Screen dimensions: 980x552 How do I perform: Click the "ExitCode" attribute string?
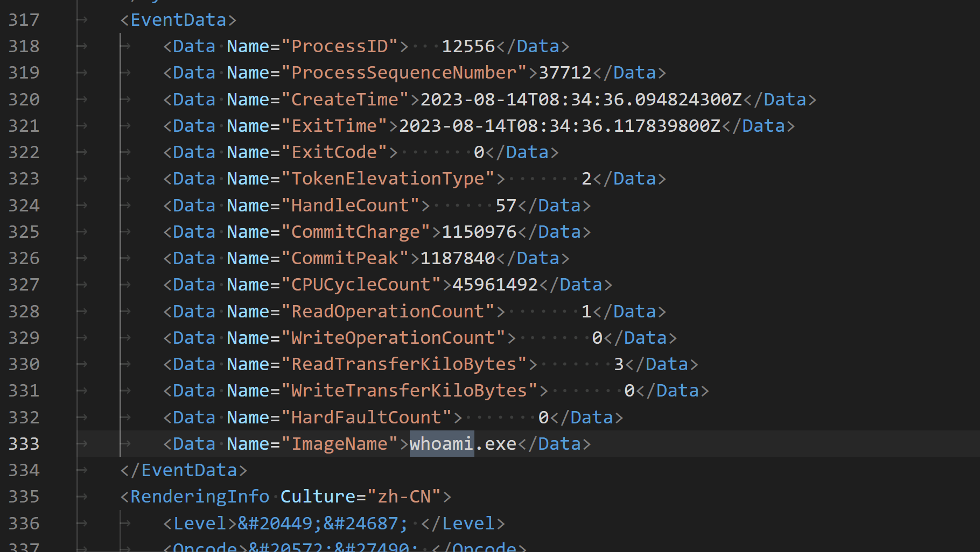point(334,152)
